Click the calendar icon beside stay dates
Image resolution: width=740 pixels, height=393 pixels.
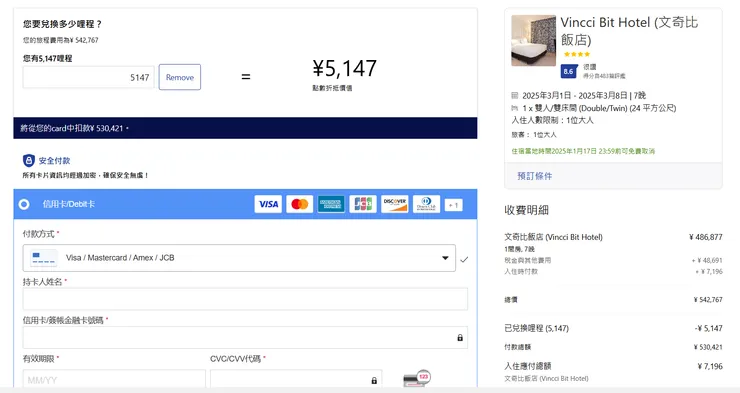click(x=515, y=95)
